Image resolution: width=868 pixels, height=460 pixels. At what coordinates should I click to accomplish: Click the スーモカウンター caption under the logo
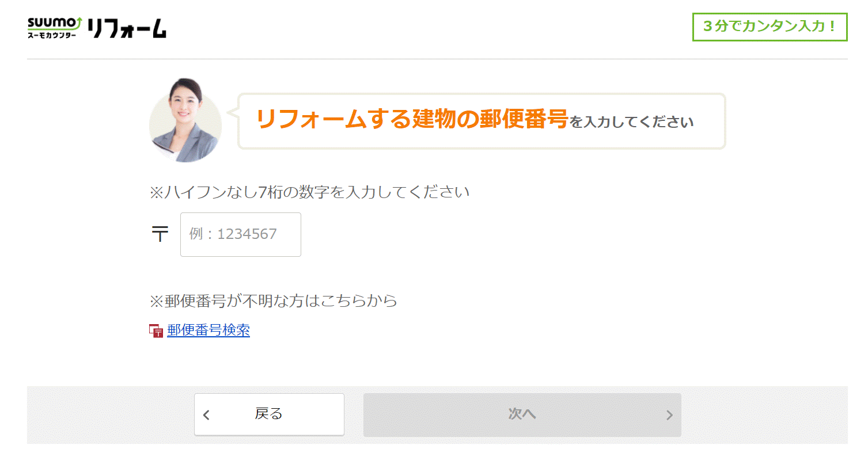51,35
